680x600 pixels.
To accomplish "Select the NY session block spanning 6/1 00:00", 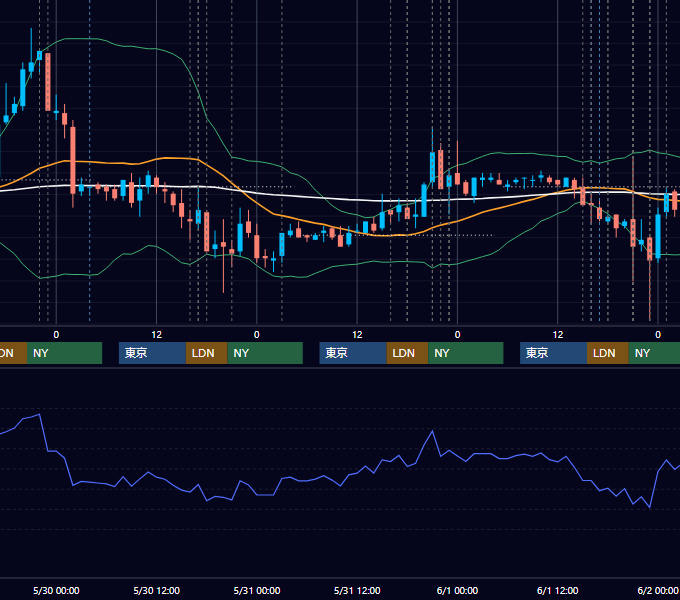I will 466,353.
